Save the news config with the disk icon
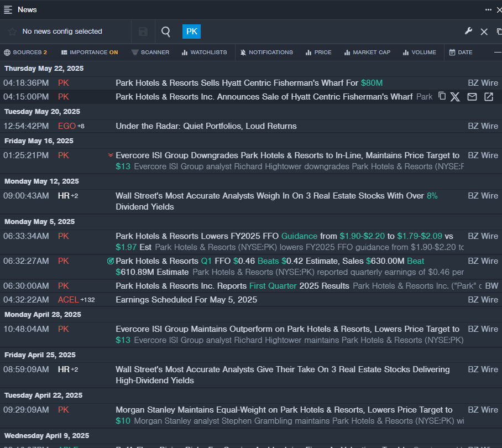This screenshot has width=502, height=448. 143,32
